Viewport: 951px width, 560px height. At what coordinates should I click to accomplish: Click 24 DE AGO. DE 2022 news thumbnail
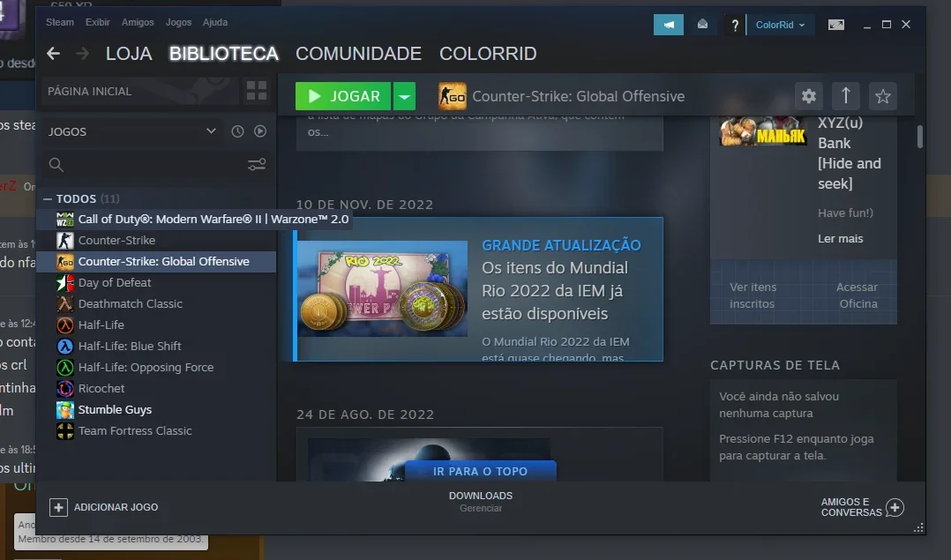coord(430,459)
